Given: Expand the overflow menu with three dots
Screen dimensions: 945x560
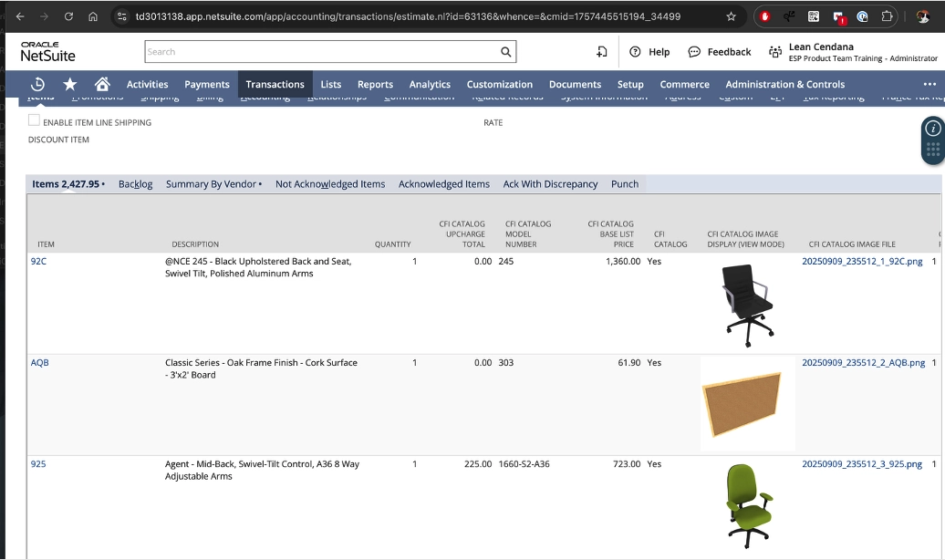Looking at the screenshot, I should coord(929,83).
